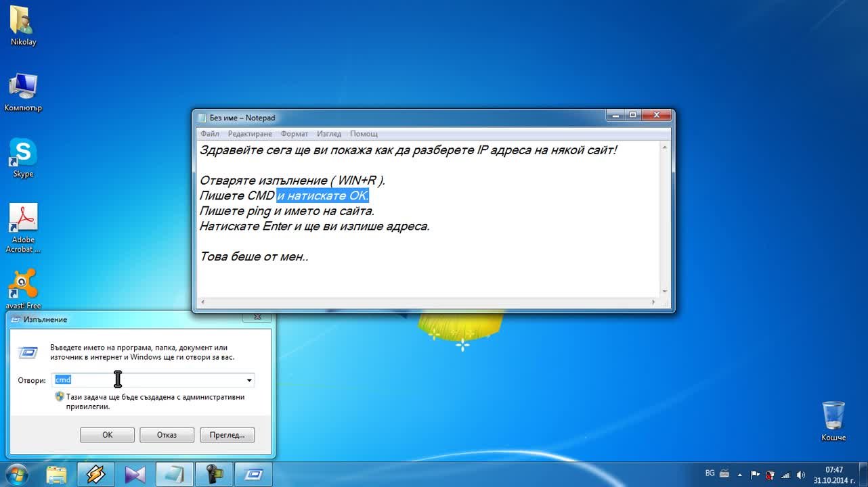Open the Visual Studio taskbar icon
The height and width of the screenshot is (487, 868).
click(x=135, y=474)
